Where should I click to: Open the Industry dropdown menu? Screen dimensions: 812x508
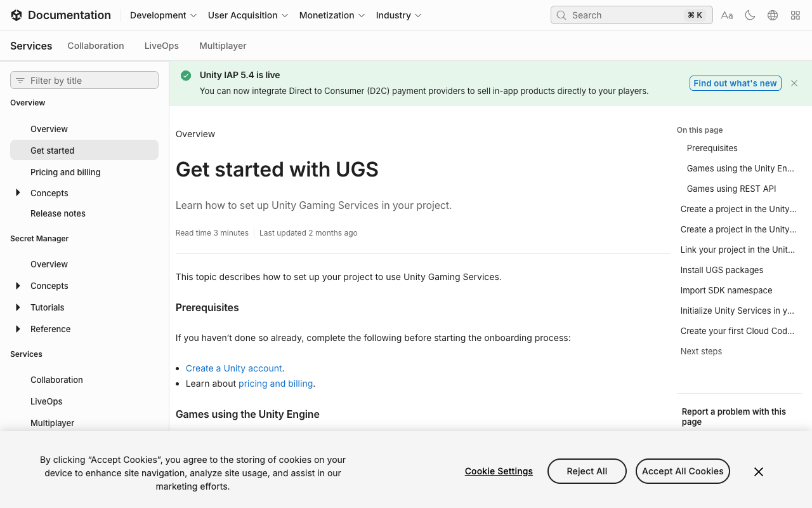point(398,15)
